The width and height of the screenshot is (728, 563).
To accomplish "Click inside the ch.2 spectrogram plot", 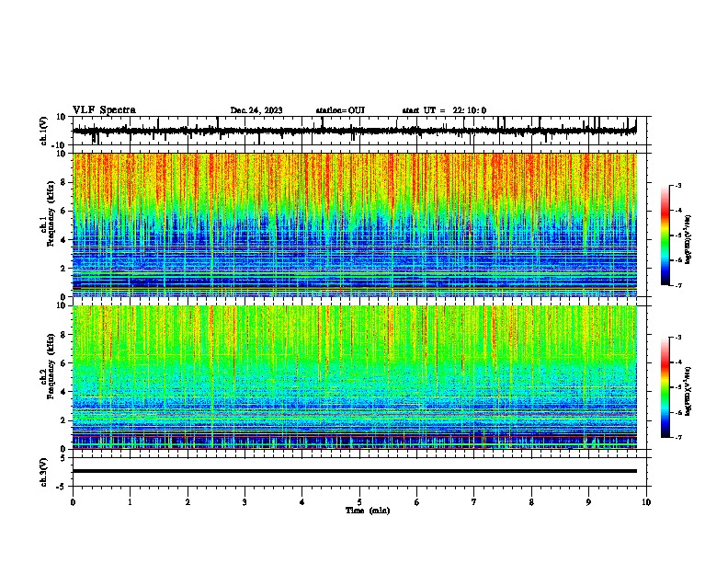I will [x=354, y=377].
